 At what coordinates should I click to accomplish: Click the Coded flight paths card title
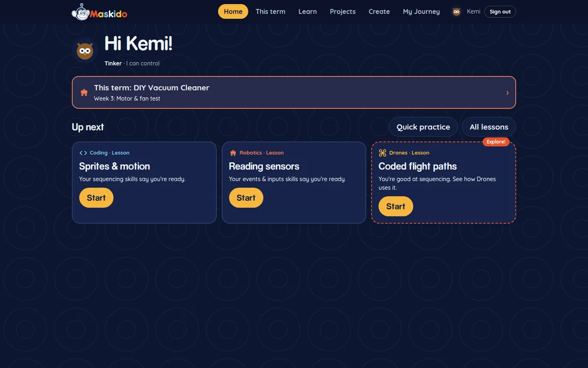coord(417,166)
